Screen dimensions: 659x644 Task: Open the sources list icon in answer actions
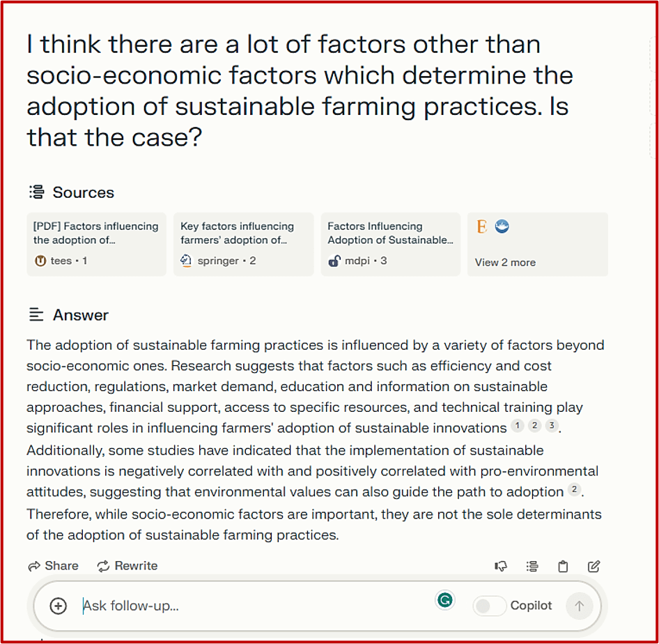(532, 566)
